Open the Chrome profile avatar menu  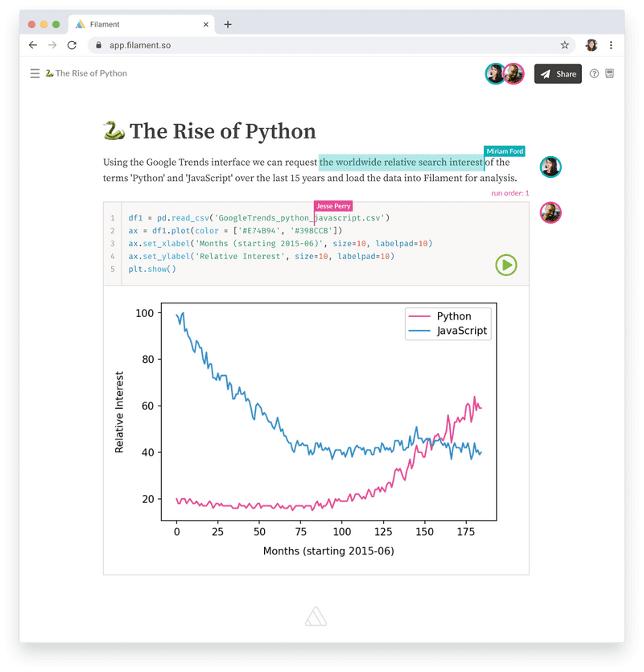pos(591,45)
